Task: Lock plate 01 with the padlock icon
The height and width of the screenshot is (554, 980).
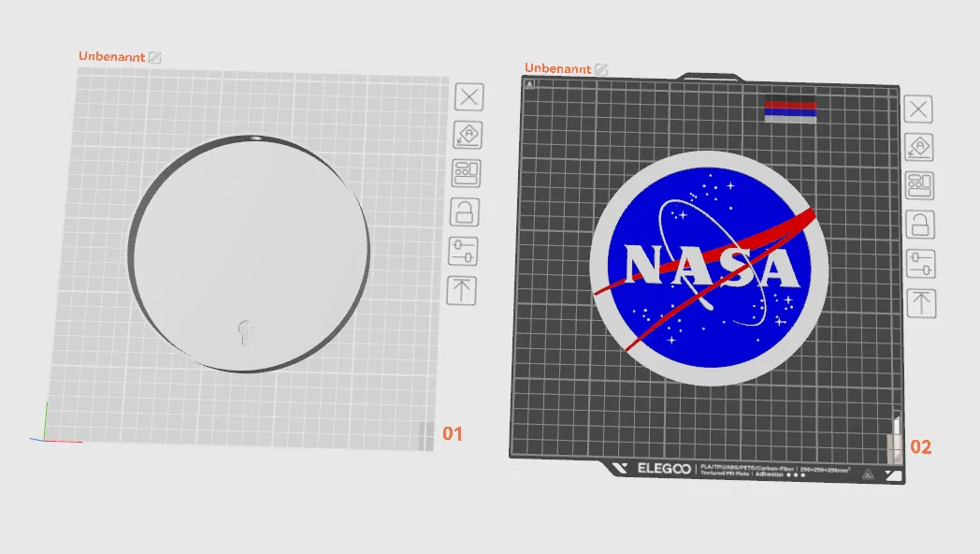Action: tap(465, 211)
